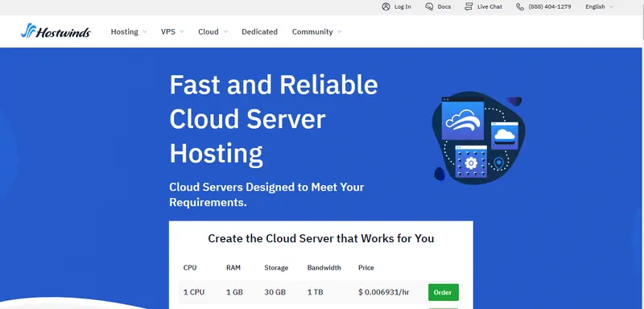Screen dimensions: 644x309
Task: Click the Docs icon in top bar
Action: [x=429, y=6]
